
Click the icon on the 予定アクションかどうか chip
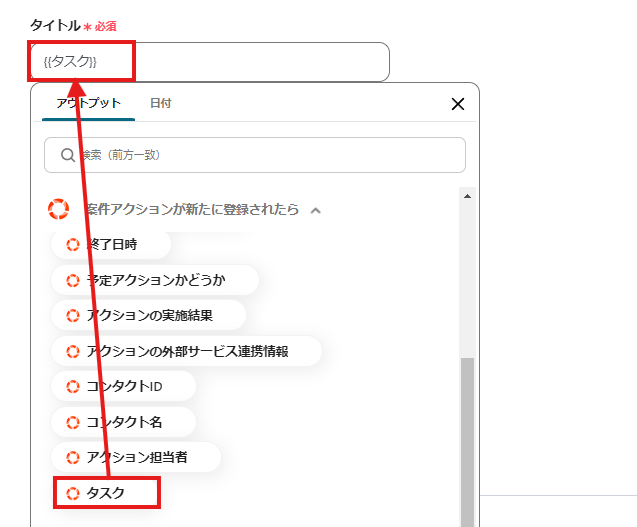tap(73, 280)
